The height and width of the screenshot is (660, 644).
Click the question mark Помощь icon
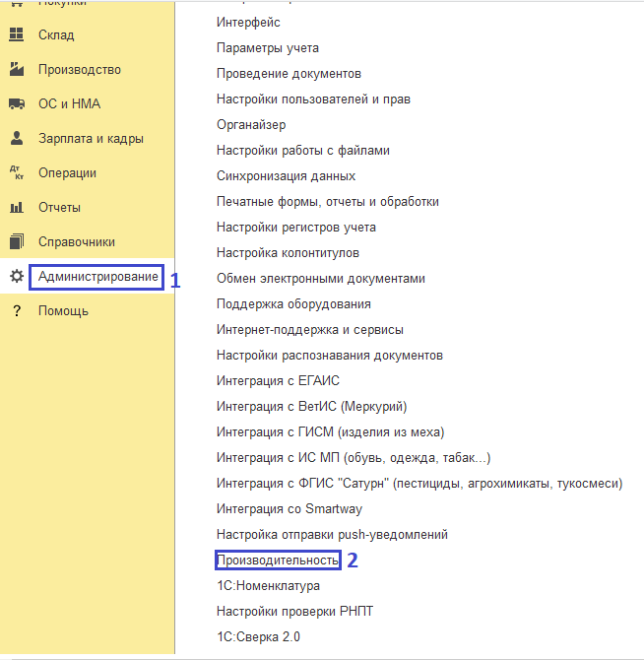16,311
